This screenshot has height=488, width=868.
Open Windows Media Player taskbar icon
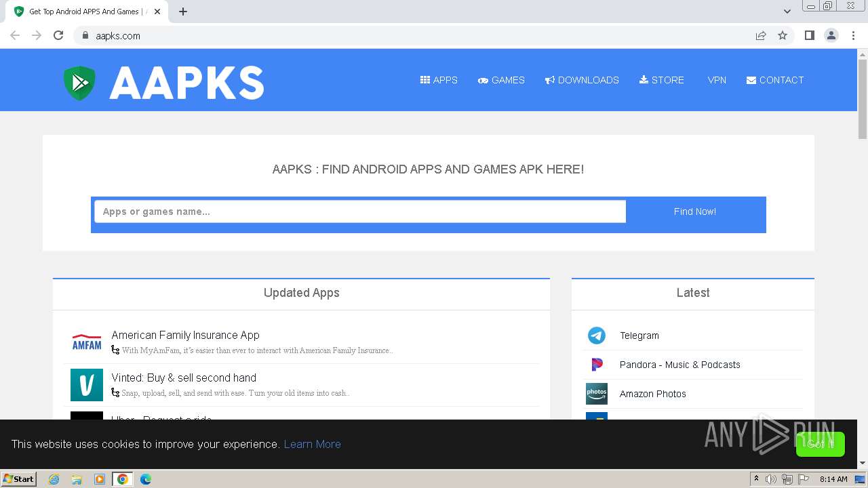(x=100, y=479)
